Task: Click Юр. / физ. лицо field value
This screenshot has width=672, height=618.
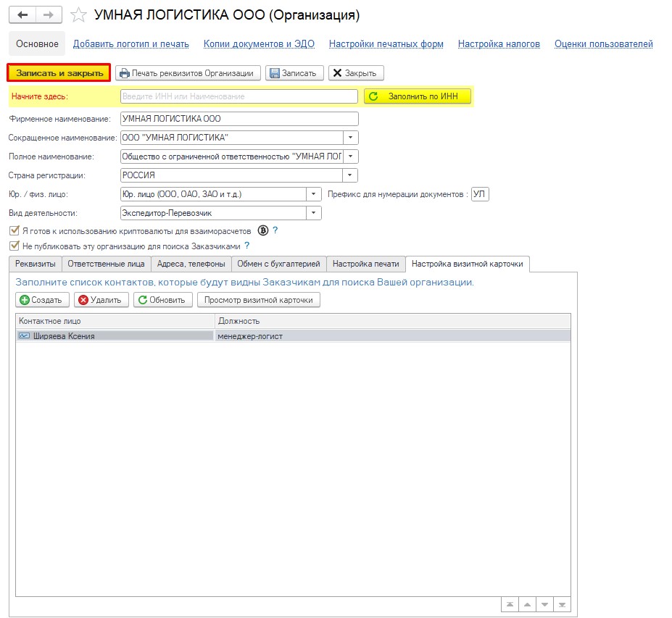Action: [x=213, y=194]
